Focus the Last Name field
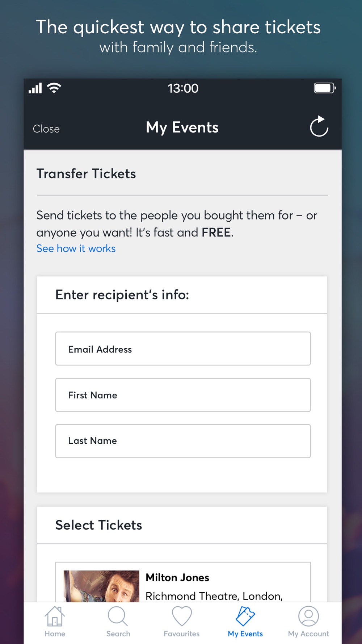This screenshot has width=362, height=644. click(x=183, y=441)
